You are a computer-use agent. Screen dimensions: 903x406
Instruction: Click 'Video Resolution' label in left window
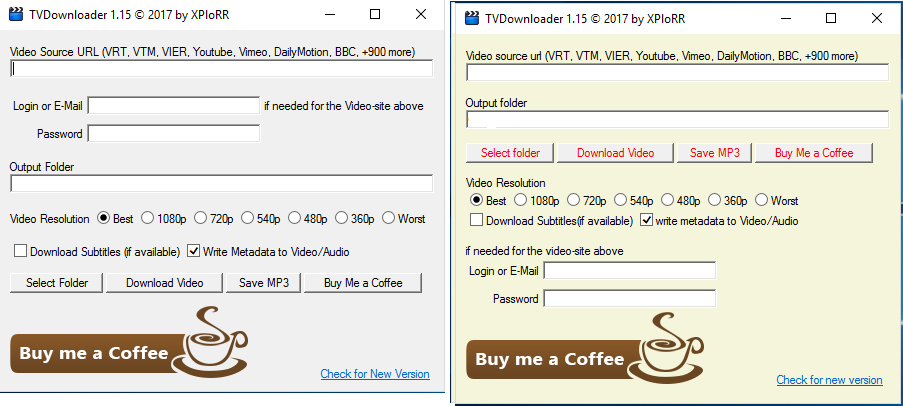50,219
